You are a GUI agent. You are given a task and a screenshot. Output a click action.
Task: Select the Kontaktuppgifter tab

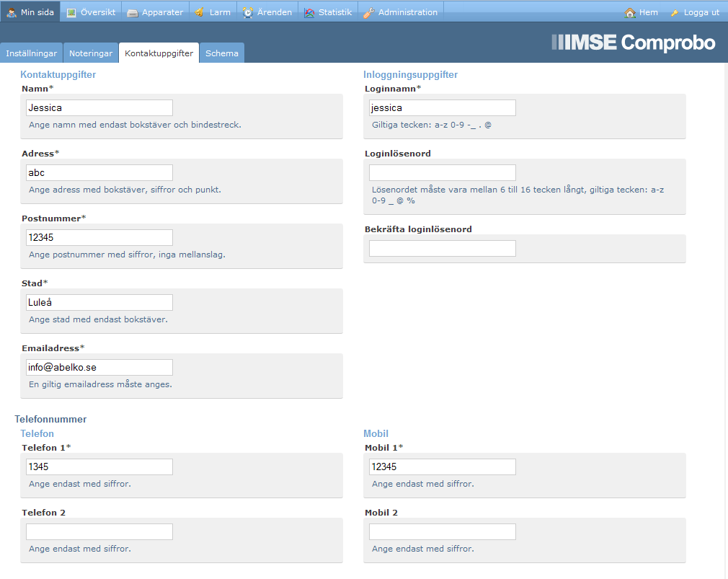159,53
